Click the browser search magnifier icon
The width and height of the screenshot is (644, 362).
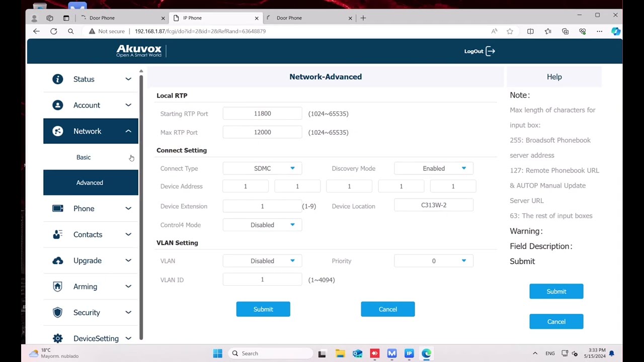70,31
